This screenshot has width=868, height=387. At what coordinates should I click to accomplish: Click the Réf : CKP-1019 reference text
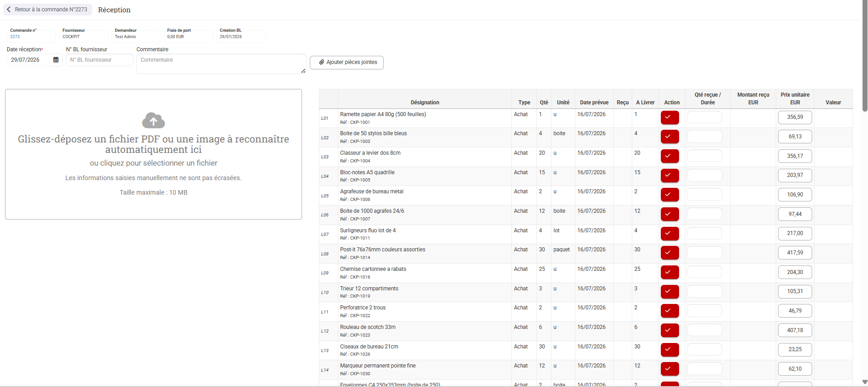tap(355, 296)
